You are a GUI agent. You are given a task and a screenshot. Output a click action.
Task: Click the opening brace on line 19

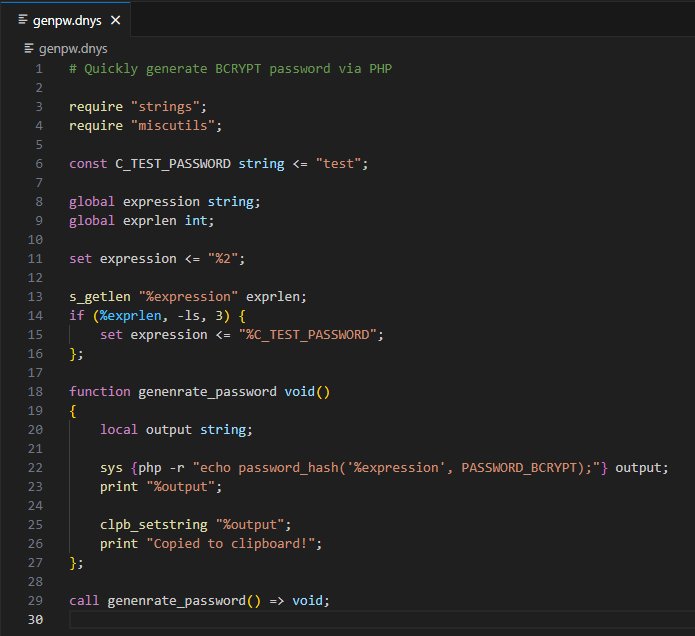(x=73, y=411)
